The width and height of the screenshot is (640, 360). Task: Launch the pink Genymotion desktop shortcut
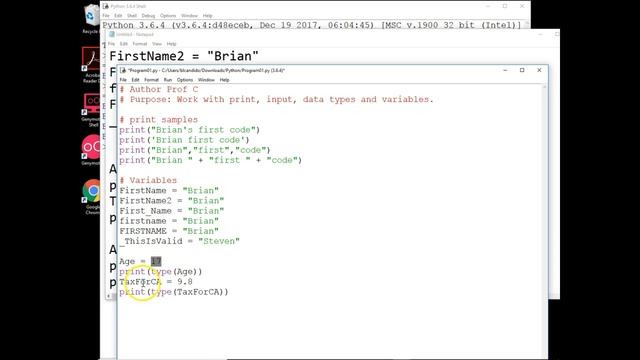point(91,149)
